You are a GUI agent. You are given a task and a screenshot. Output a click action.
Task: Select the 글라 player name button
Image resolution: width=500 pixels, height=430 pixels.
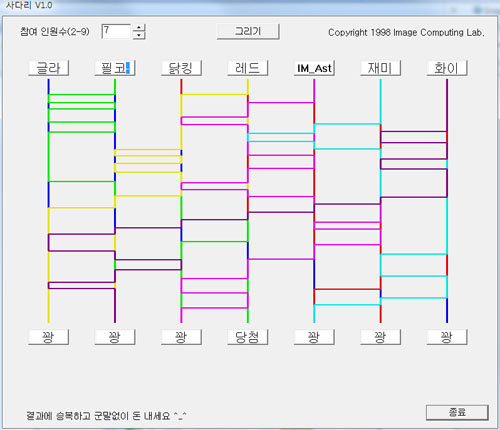(x=49, y=68)
